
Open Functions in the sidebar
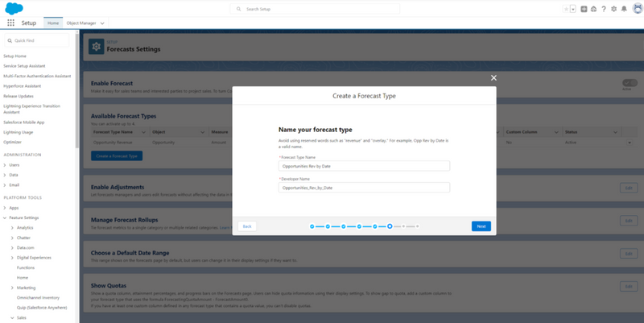click(26, 267)
